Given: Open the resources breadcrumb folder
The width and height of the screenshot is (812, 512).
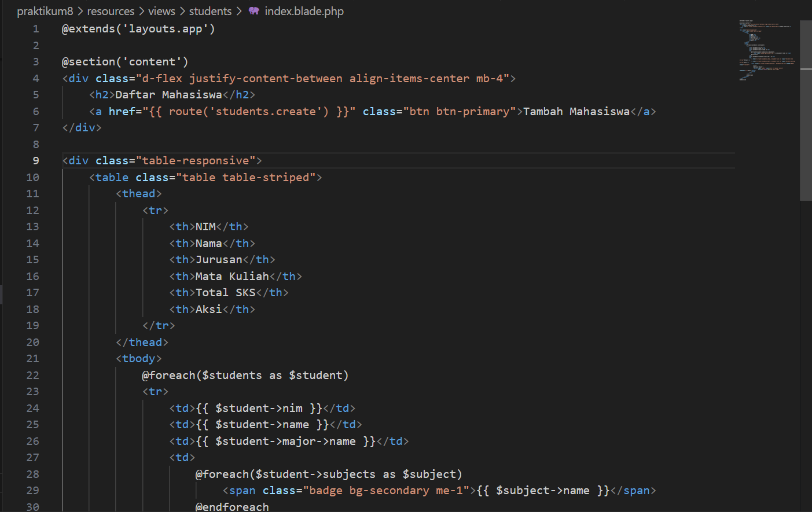Looking at the screenshot, I should coord(111,11).
